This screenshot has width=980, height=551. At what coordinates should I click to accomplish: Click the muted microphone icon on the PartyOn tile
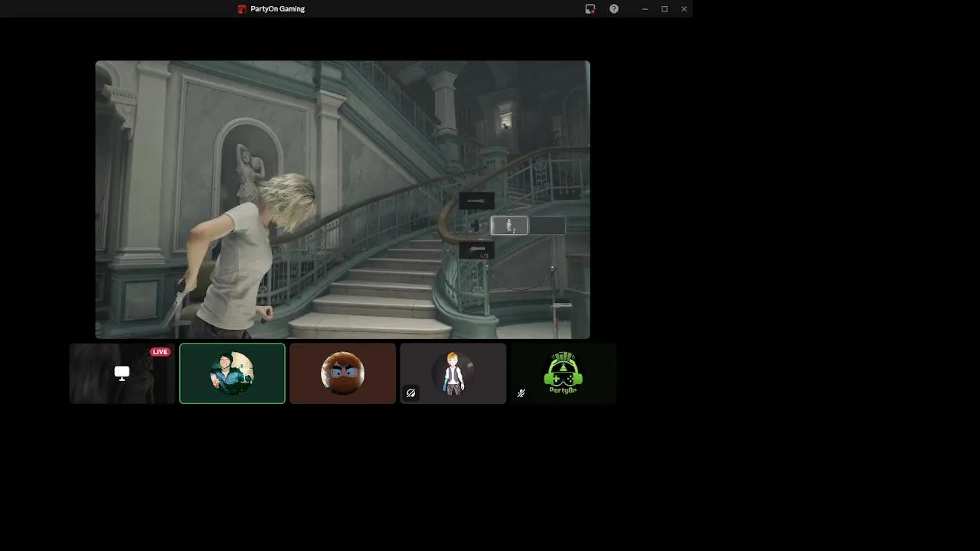click(x=521, y=393)
